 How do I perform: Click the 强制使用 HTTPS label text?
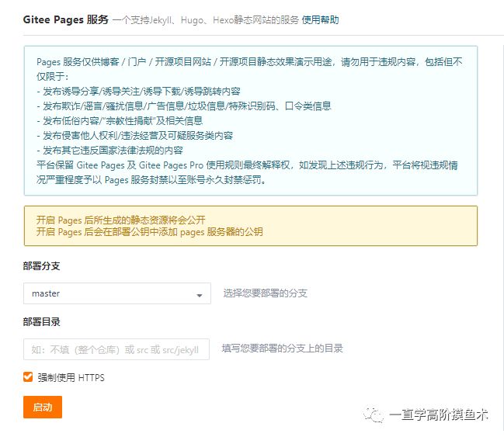click(x=71, y=377)
